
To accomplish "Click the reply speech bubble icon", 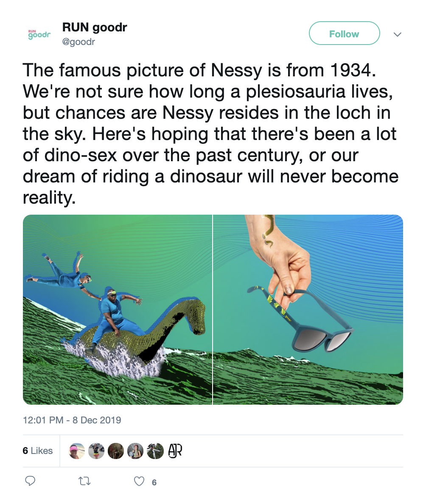I will click(30, 481).
